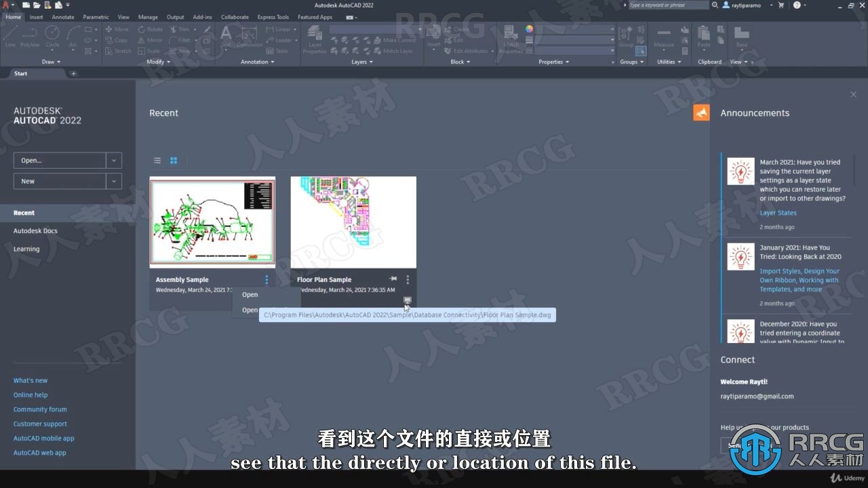The height and width of the screenshot is (488, 868).
Task: Select the Text annotation tool
Action: point(226,36)
